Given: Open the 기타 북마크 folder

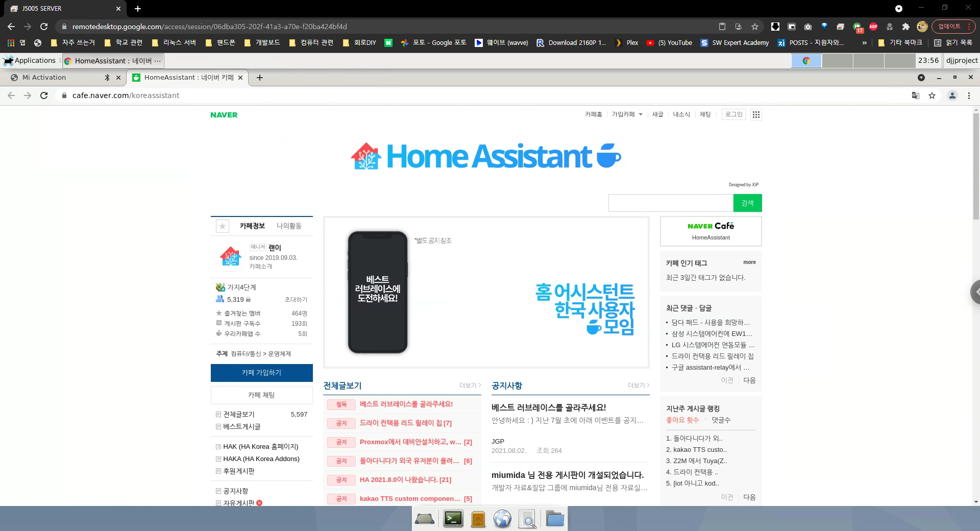Looking at the screenshot, I should 900,43.
